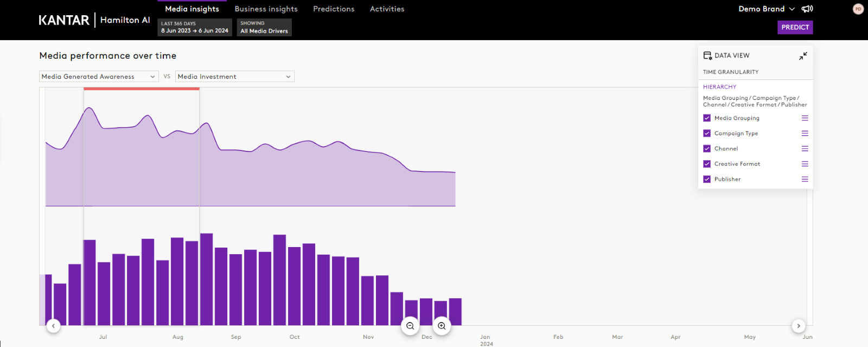
Task: Click the Media performance over time heading
Action: [x=108, y=55]
